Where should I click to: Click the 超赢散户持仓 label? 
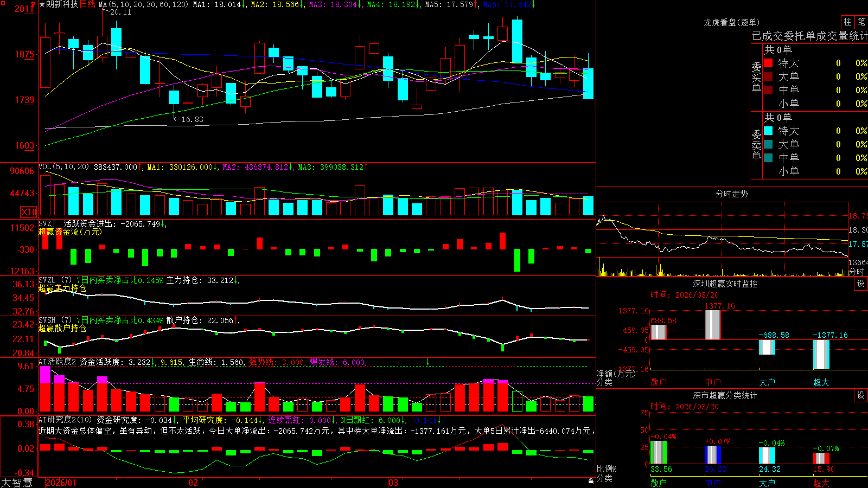[x=62, y=328]
